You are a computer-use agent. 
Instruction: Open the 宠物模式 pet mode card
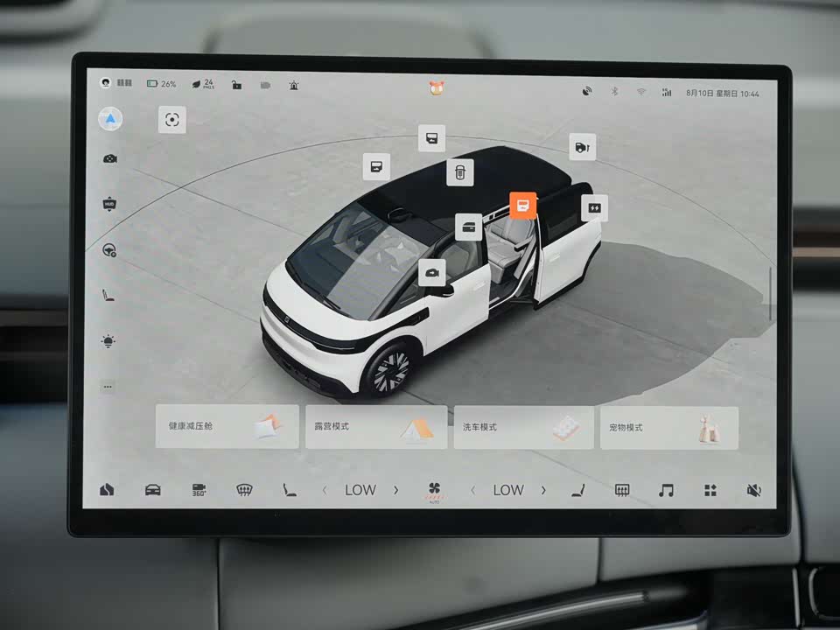[x=669, y=428]
